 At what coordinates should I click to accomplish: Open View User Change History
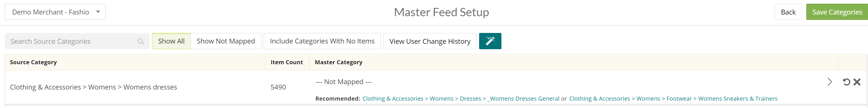tap(430, 41)
